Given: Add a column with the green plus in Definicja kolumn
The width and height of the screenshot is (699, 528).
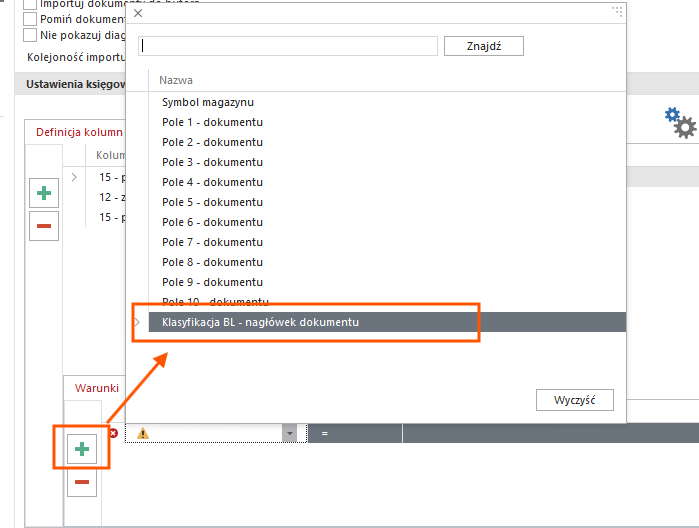Looking at the screenshot, I should (x=44, y=193).
